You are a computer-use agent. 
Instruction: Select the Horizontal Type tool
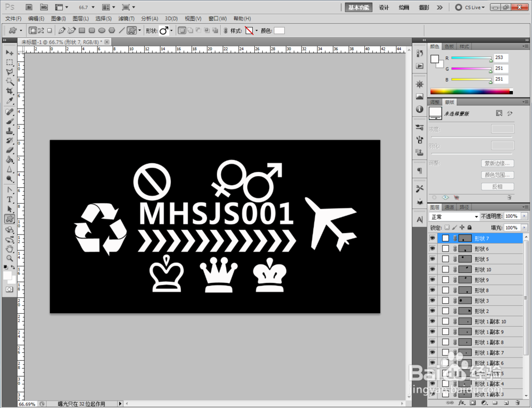10,199
